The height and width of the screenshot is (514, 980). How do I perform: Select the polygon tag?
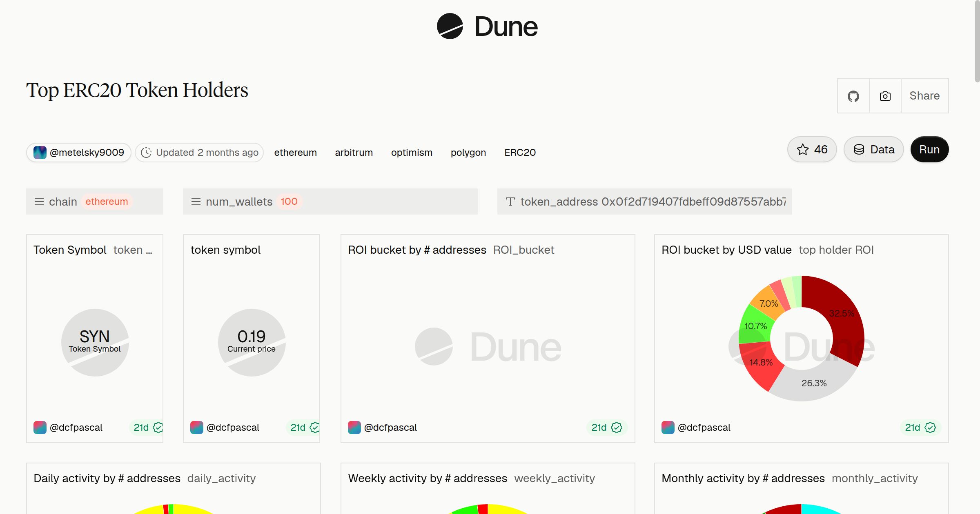pos(468,153)
